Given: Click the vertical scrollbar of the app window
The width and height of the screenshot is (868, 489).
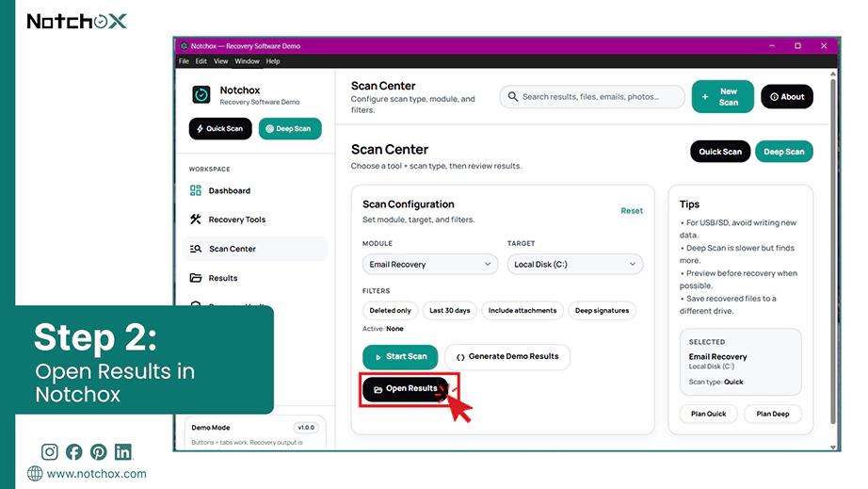Looking at the screenshot, I should click(832, 252).
